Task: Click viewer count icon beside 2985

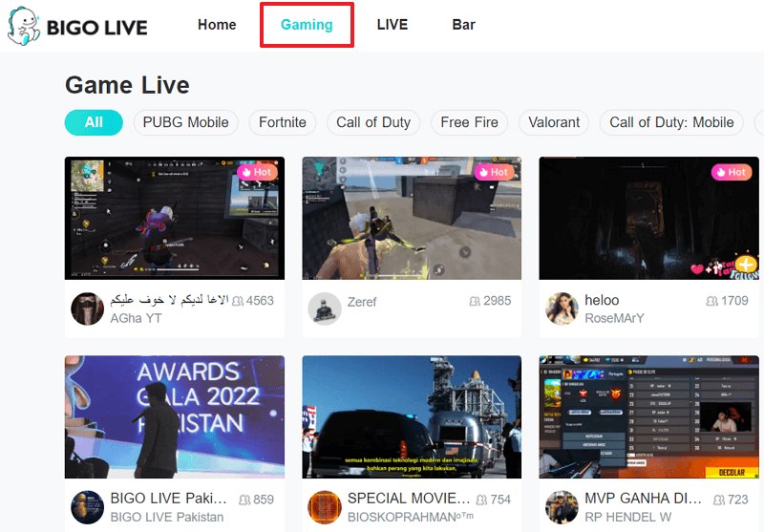Action: point(475,301)
